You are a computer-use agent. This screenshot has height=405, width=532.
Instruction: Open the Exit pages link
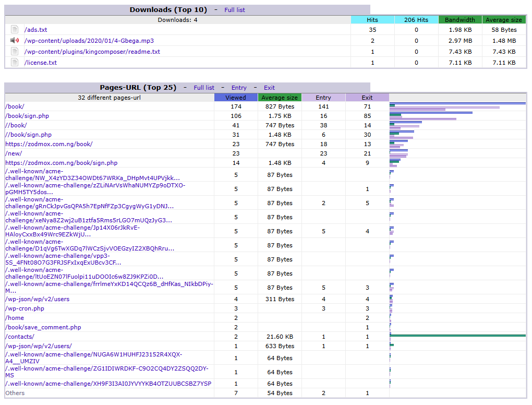[x=269, y=88]
